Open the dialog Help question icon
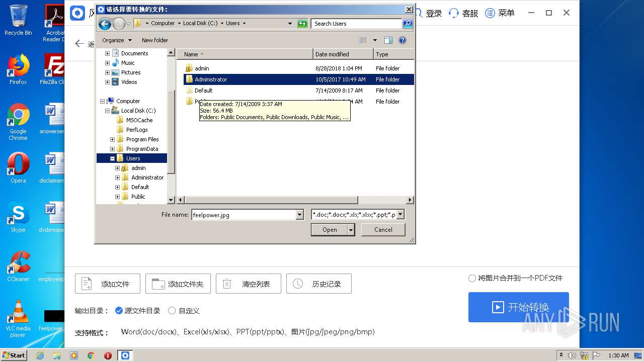The image size is (644, 362). pyautogui.click(x=403, y=40)
